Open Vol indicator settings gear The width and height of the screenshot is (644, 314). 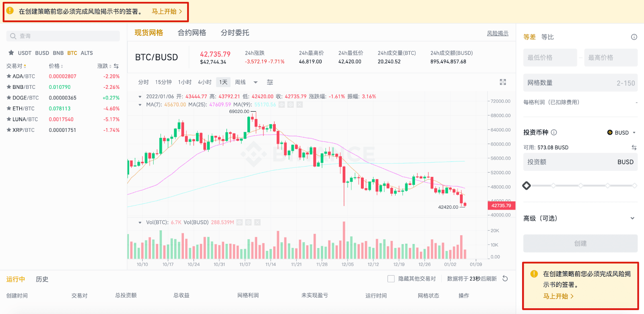point(248,222)
